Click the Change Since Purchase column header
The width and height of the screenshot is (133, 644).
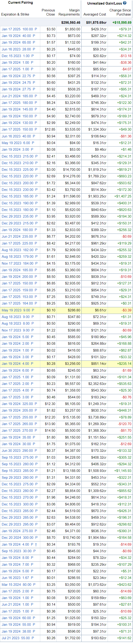(120, 12)
